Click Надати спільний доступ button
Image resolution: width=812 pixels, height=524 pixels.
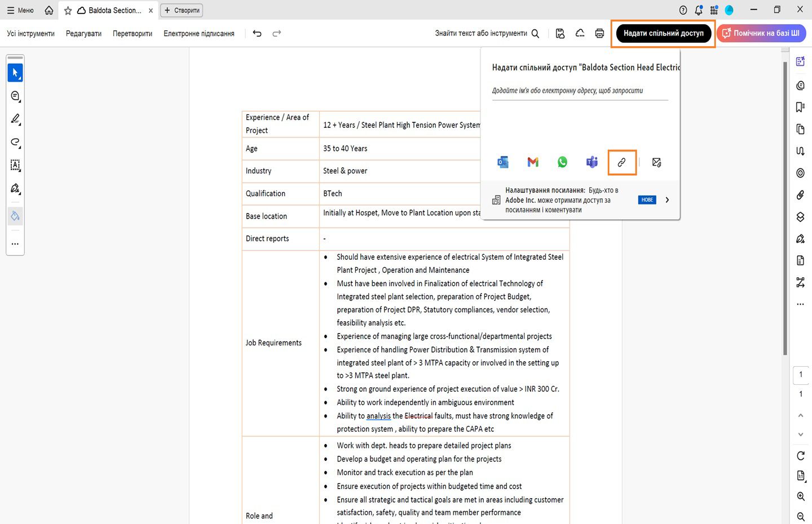[663, 33]
